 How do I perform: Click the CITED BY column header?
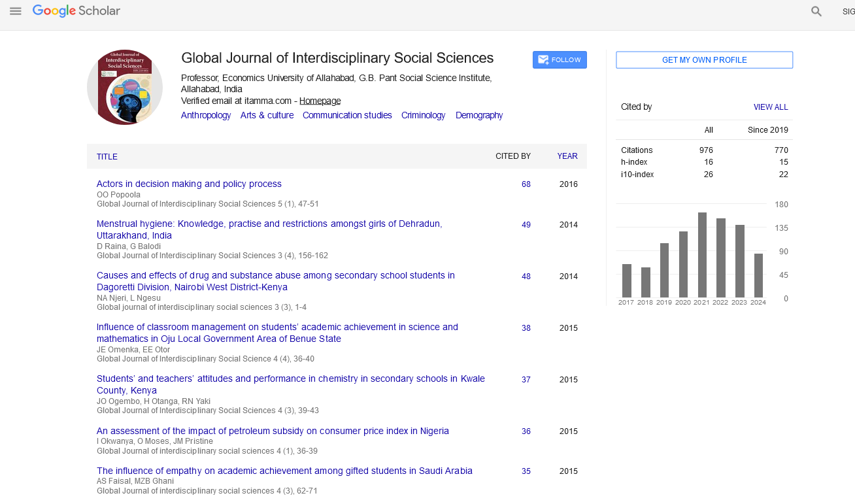(x=513, y=156)
